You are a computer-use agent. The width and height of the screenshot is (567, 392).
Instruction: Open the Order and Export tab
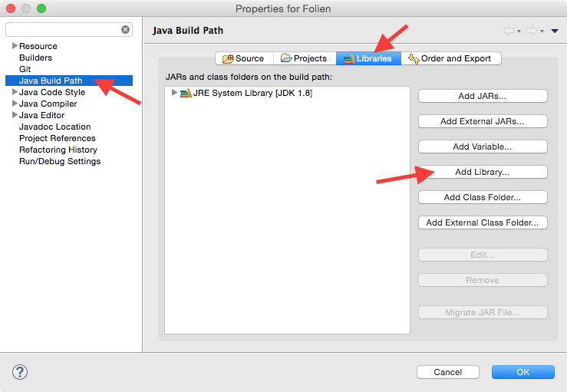coord(452,58)
